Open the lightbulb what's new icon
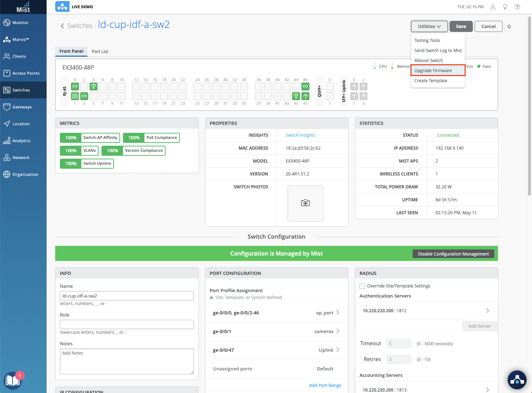532x393 pixels. coord(505,7)
